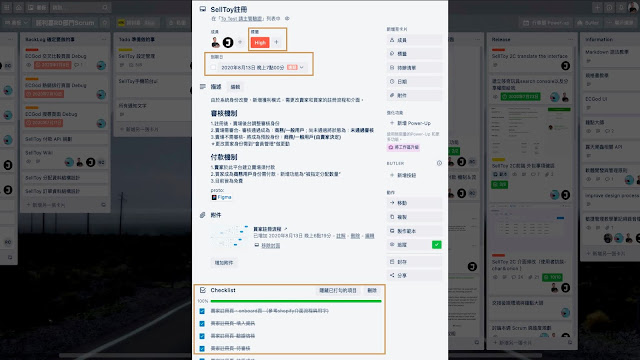This screenshot has width=640, height=360.
Task: Open the 日期 date option in sidebar
Action: 414,82
